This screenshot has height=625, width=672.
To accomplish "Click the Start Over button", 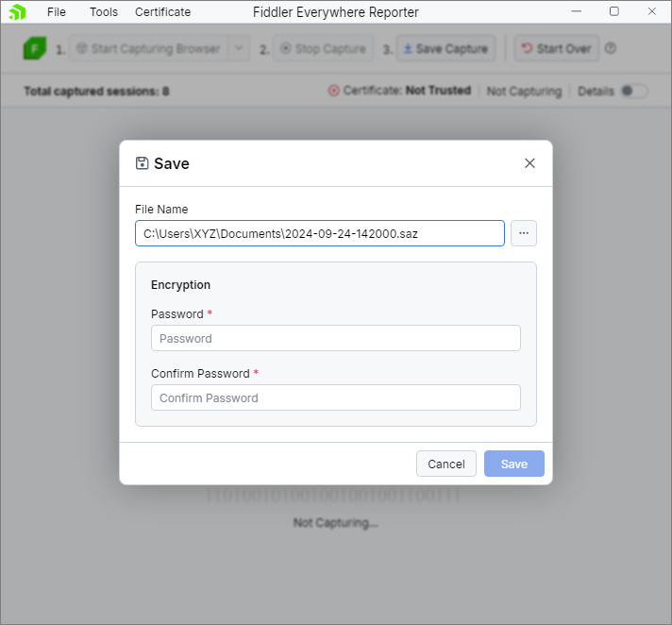I will [x=556, y=48].
